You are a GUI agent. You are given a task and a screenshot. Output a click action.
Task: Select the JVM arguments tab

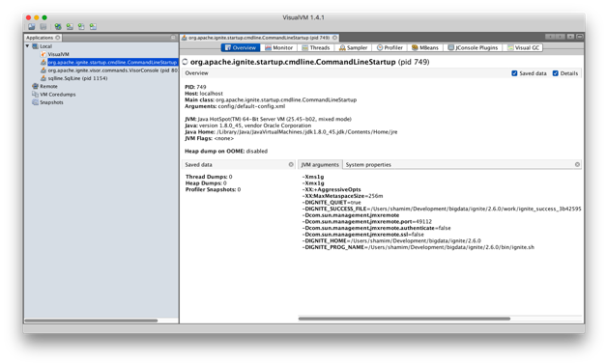(320, 164)
